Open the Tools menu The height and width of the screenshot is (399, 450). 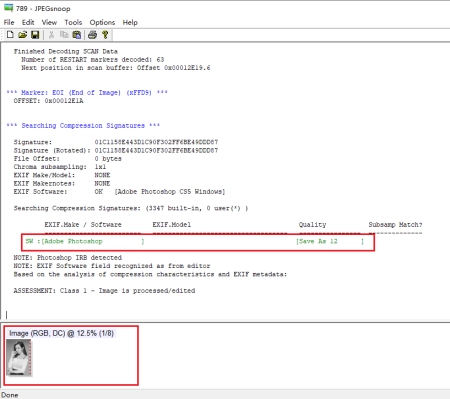(x=73, y=22)
